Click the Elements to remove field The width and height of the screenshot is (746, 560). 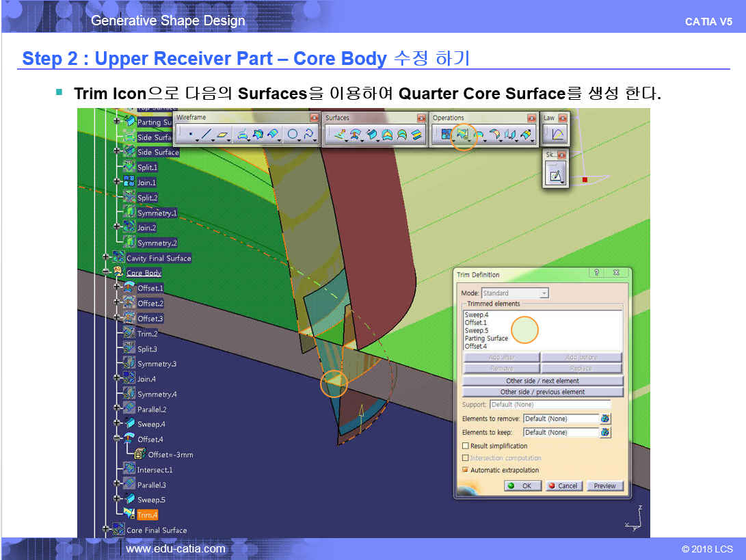[x=560, y=418]
